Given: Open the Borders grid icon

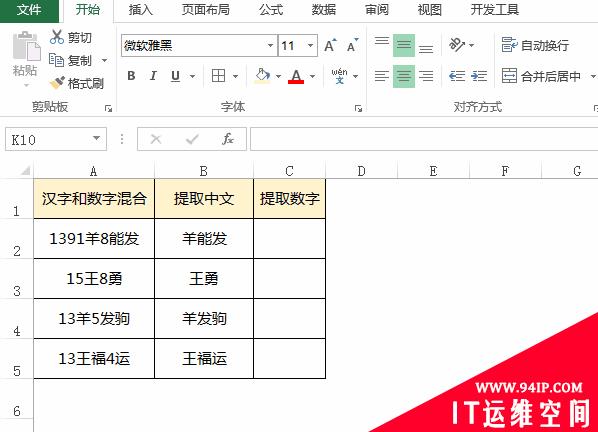Looking at the screenshot, I should click(x=219, y=76).
